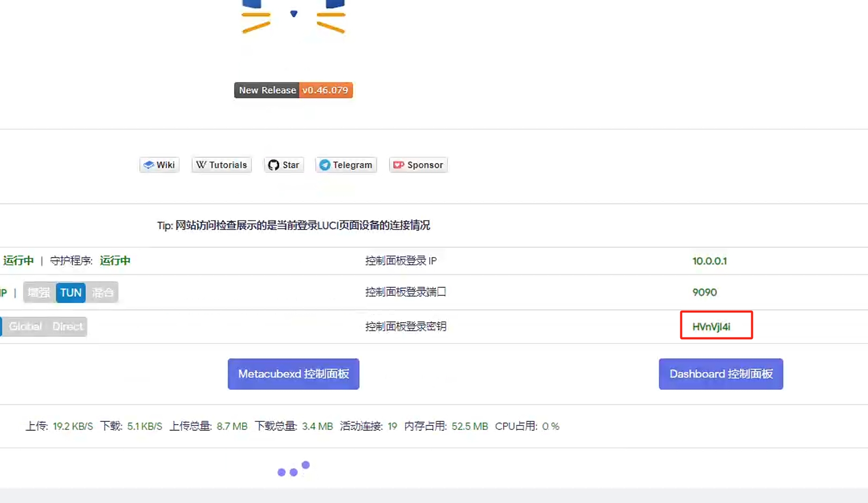
Task: Switch to 混合 mode
Action: coord(102,292)
